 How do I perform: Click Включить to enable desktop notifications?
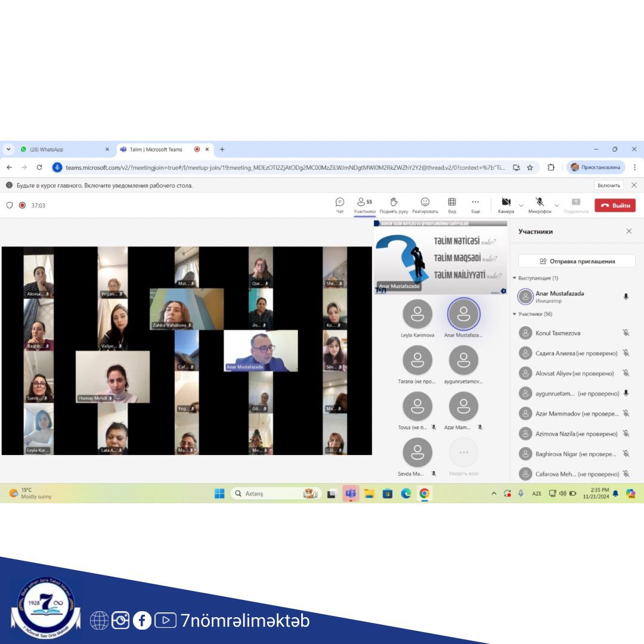609,185
